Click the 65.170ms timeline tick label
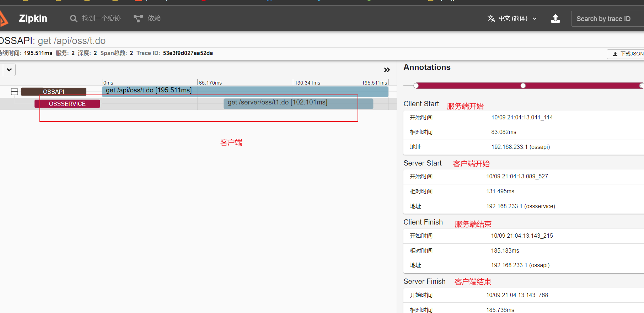Screen dimensions: 644x313 210,83
